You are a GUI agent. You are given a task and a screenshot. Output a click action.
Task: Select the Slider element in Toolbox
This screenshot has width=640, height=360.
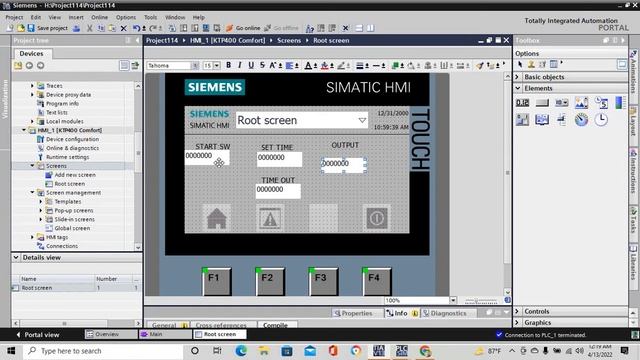[x=562, y=120]
